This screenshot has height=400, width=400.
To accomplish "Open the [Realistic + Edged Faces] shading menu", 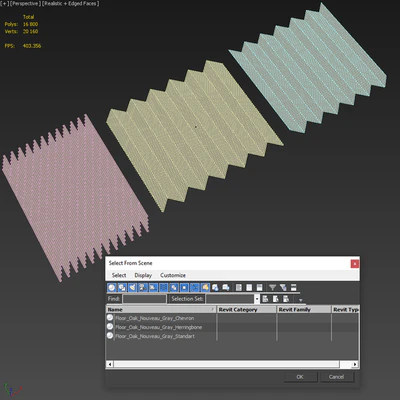I will [70, 4].
